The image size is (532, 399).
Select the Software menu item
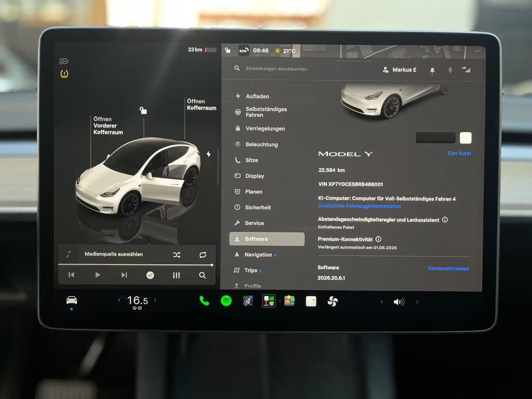tap(267, 239)
